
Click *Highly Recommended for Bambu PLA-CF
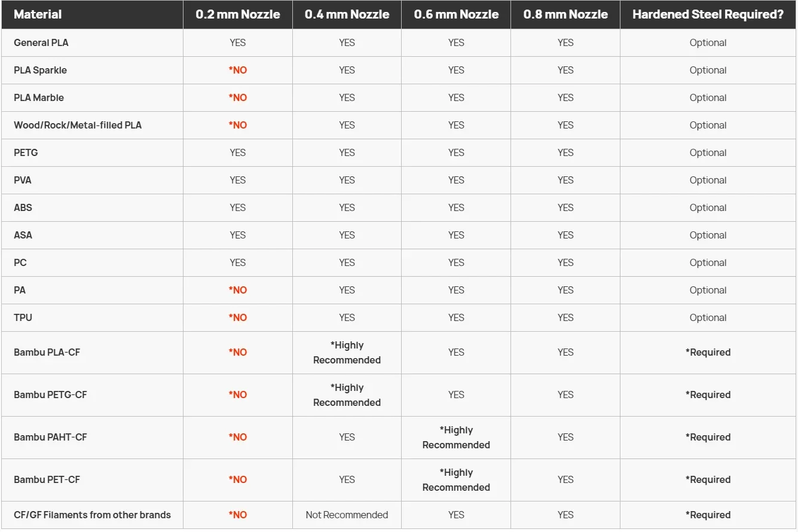click(x=347, y=353)
